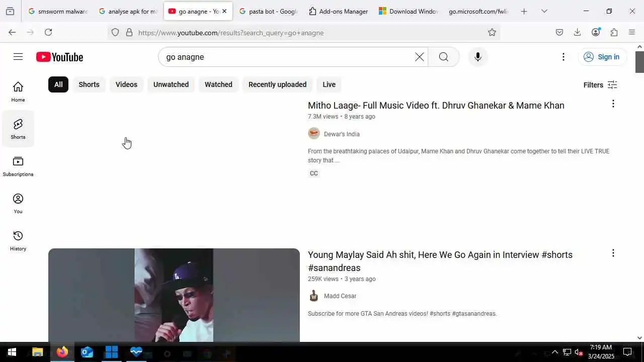
Task: Submit search with magnifier button
Action: pyautogui.click(x=443, y=57)
